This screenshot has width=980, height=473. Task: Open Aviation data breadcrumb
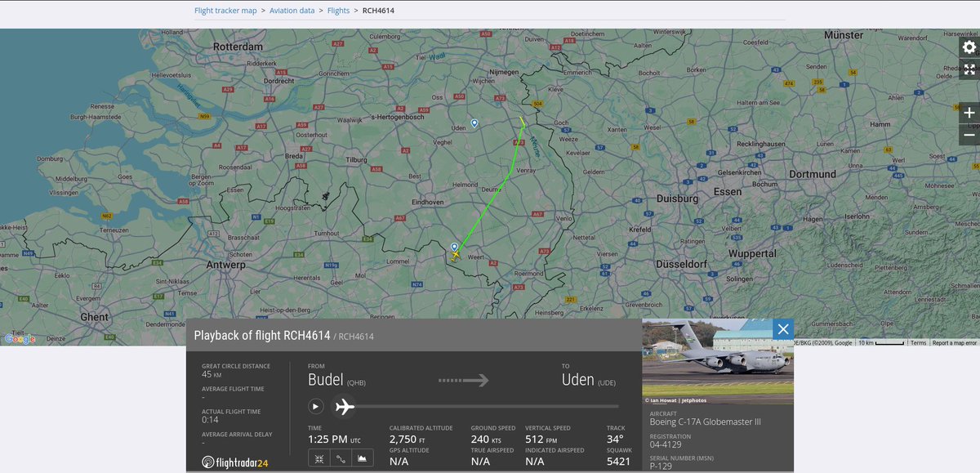click(x=292, y=11)
